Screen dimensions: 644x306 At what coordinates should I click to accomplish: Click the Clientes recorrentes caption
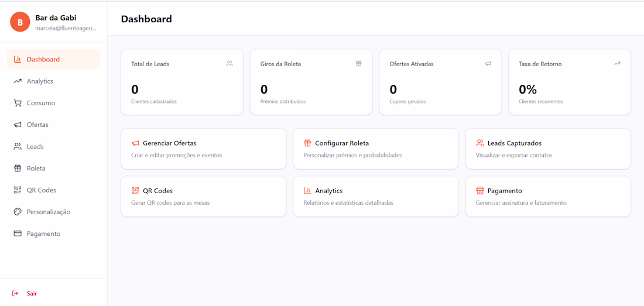click(x=541, y=101)
